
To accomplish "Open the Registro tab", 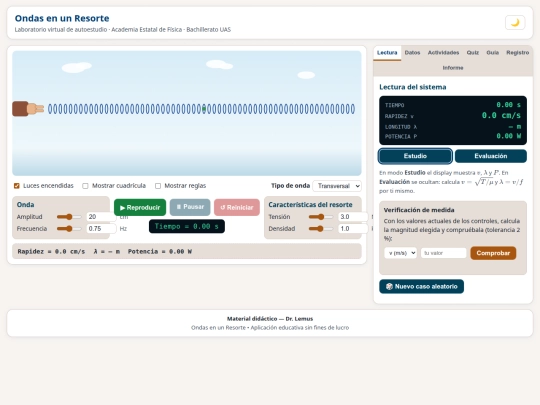I will click(x=518, y=53).
